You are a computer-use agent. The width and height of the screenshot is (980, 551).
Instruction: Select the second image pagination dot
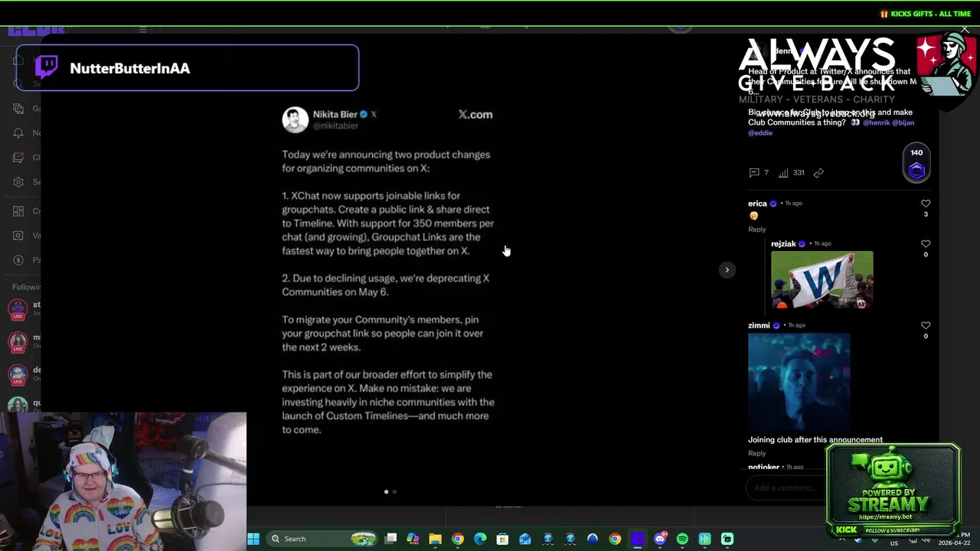[394, 492]
